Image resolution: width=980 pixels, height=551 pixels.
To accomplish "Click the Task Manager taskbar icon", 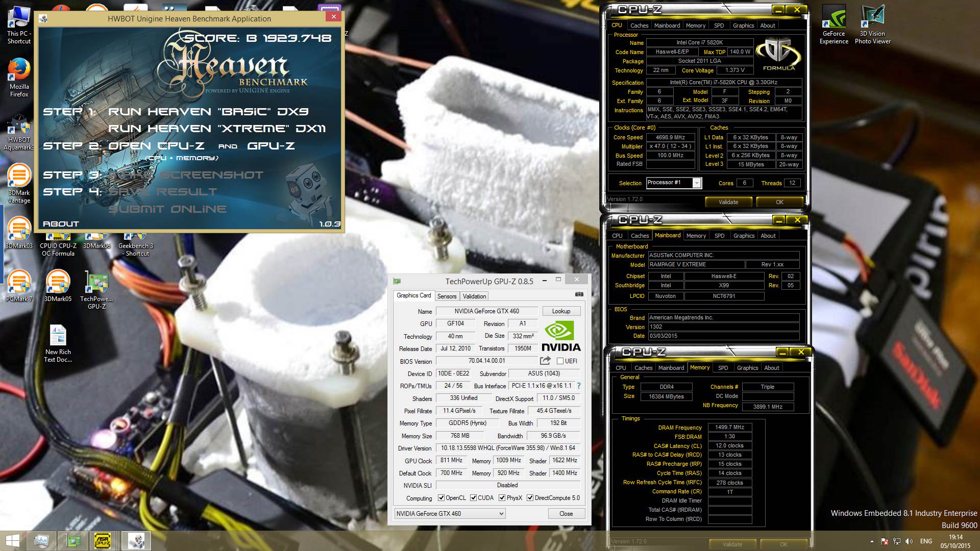I will point(41,541).
